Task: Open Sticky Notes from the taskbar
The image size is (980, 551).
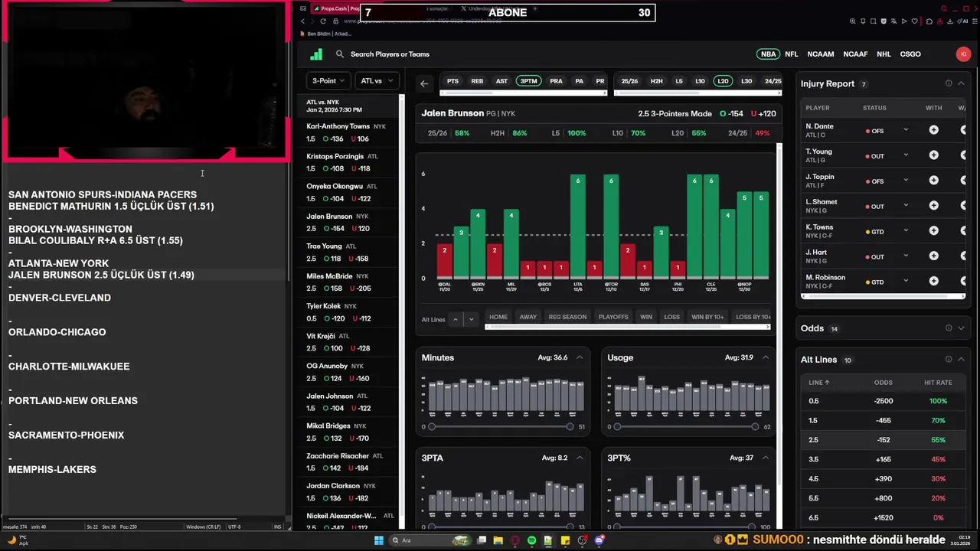Action: coord(565,540)
